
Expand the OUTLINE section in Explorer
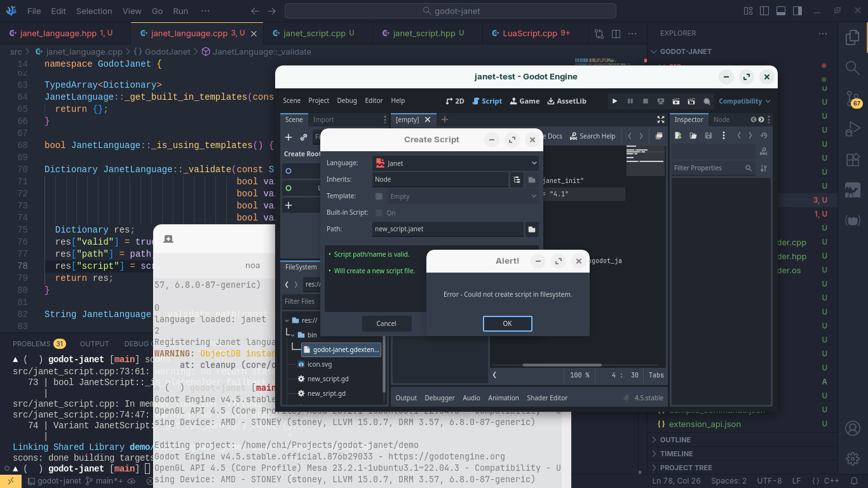tap(675, 440)
